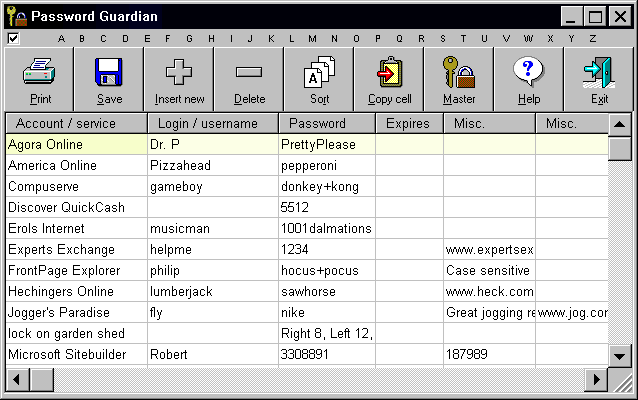Viewport: 638px width, 400px height.
Task: Click the vertical scrollbar up arrow
Action: pos(620,125)
